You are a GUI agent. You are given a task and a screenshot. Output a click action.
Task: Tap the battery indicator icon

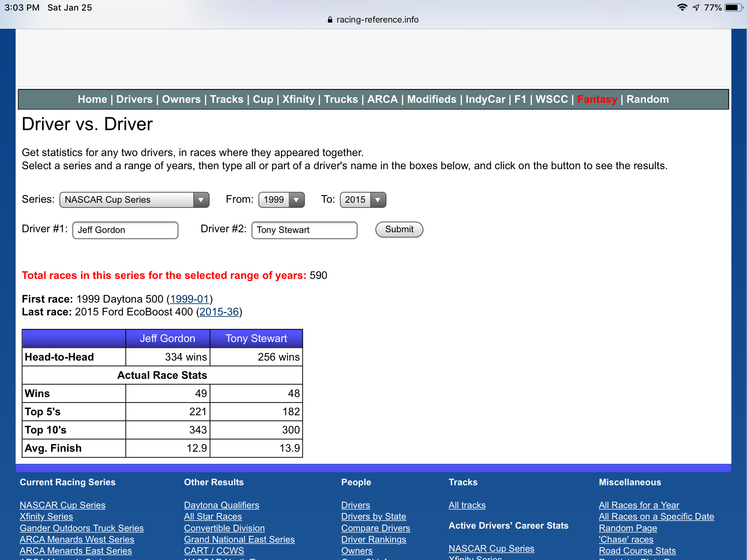(734, 7)
